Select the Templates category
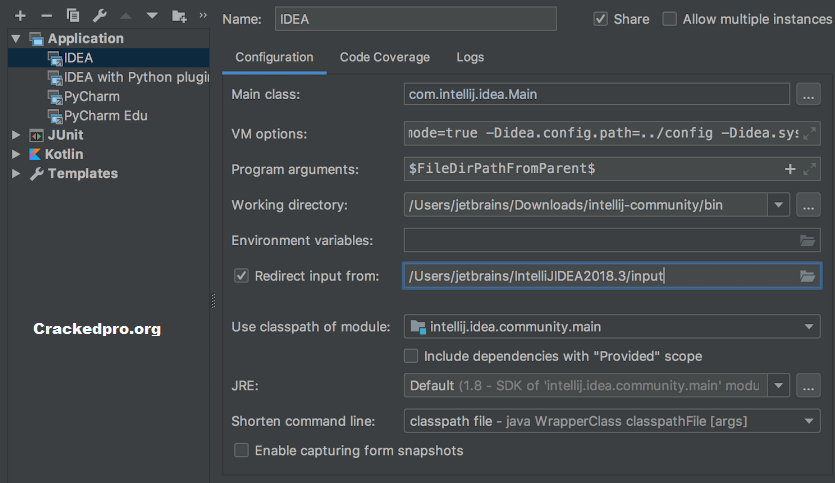The width and height of the screenshot is (835, 483). coord(83,174)
